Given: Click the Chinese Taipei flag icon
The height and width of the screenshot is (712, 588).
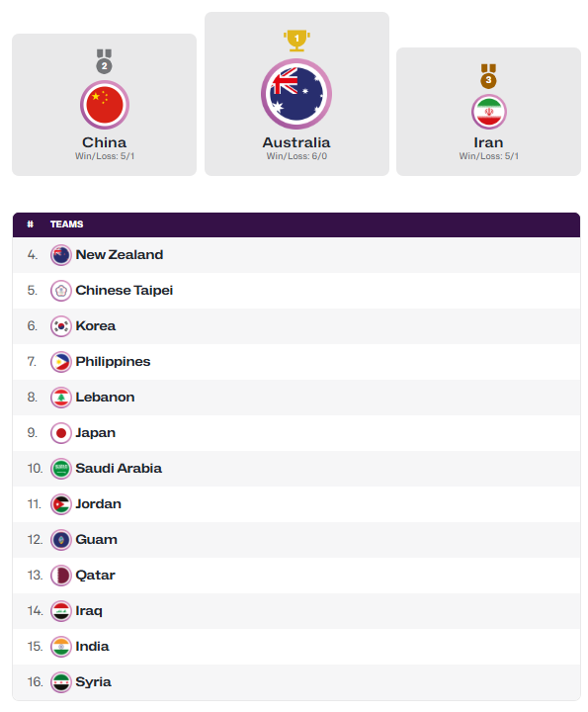Looking at the screenshot, I should click(61, 291).
